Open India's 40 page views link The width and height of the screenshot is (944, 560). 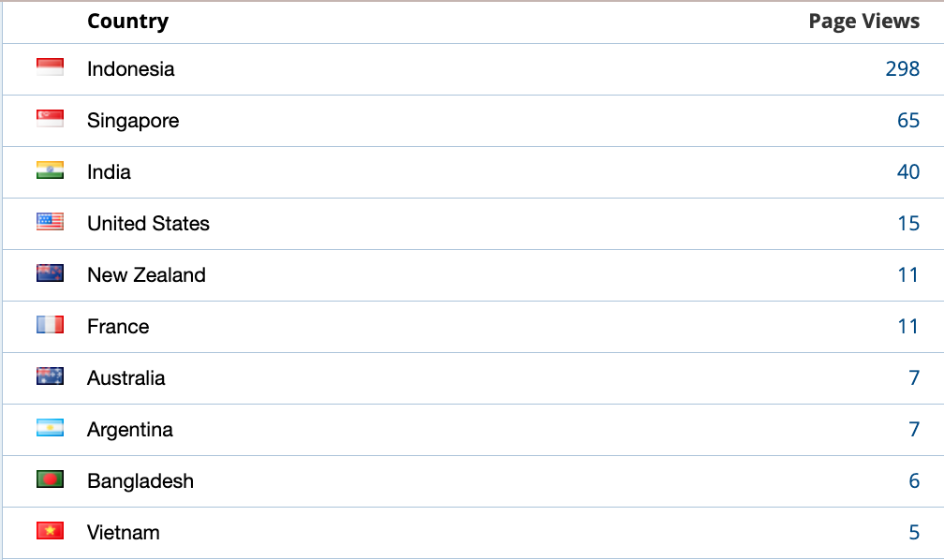907,171
